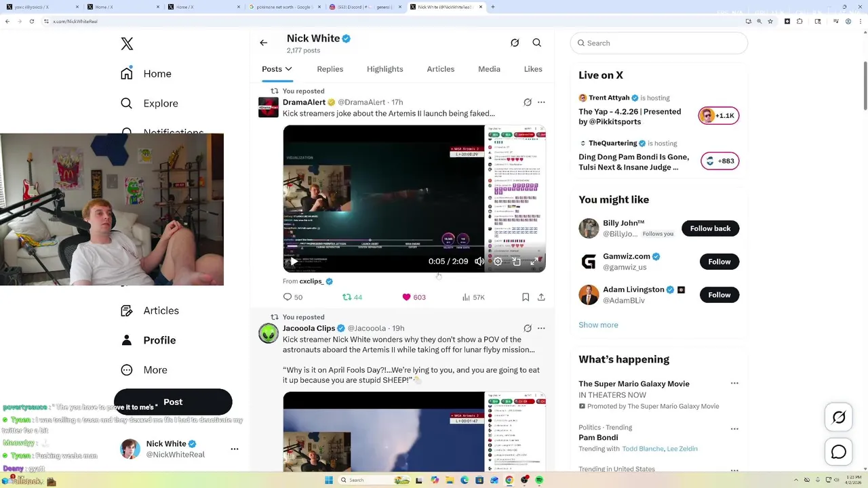Click the back arrow beside Nick White
This screenshot has width=868, height=488.
coord(264,43)
